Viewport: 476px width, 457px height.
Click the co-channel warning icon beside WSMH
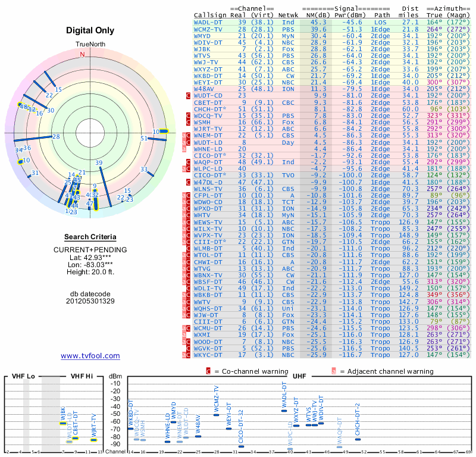pyautogui.click(x=188, y=123)
